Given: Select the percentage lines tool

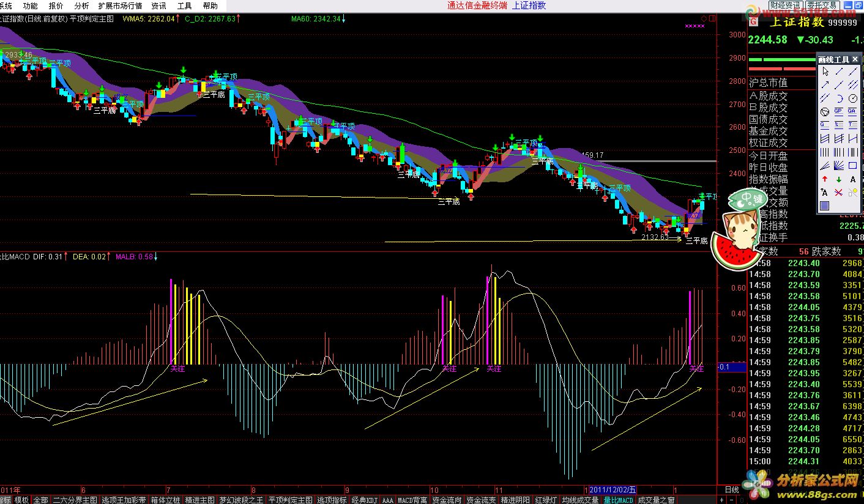Looking at the screenshot, I should tap(839, 125).
